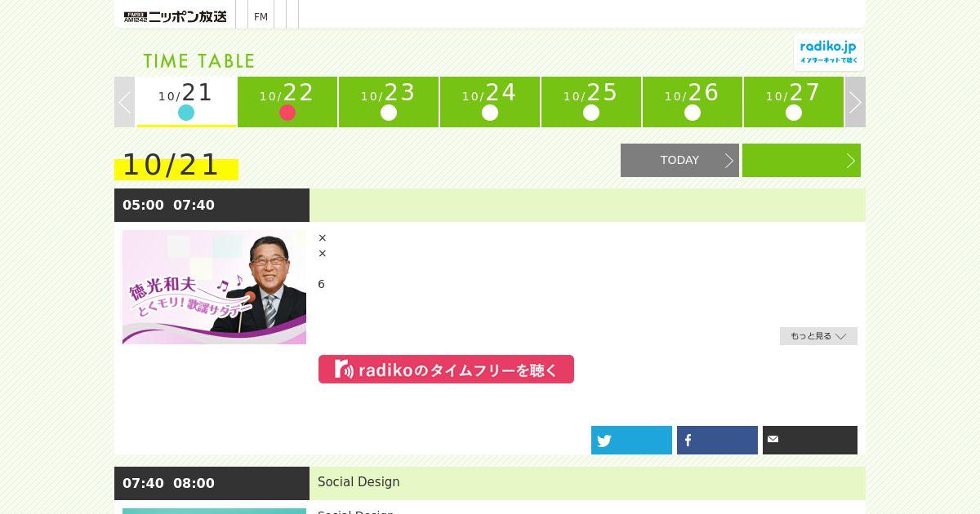Click the 05:00 07:40 time slot header
Screen dimensions: 980x514
click(x=212, y=205)
